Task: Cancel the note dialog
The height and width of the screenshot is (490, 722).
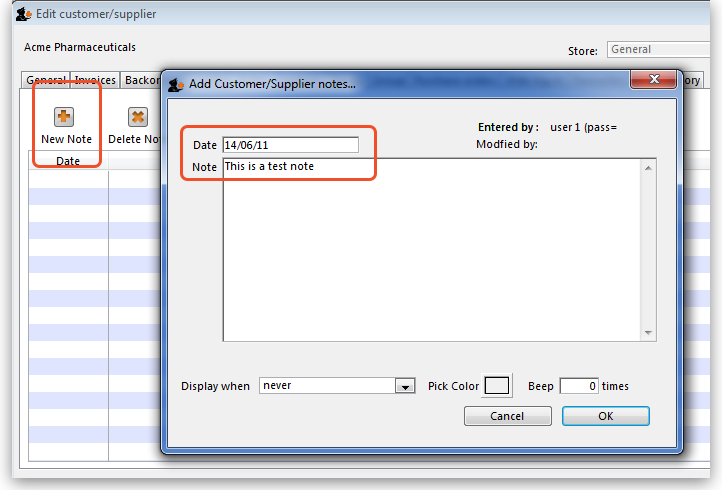Action: pyautogui.click(x=507, y=416)
